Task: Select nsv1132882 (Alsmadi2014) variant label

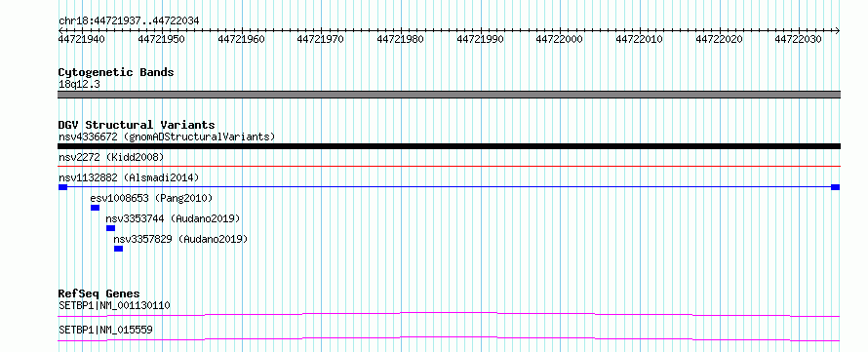Action: [129, 177]
